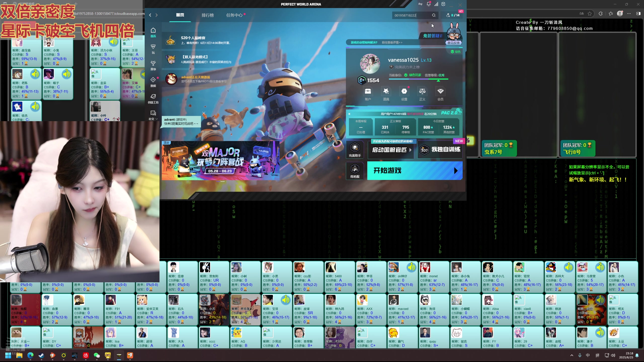Toggle the speaker icon on 老陈 card
The width and height of the screenshot is (644, 362).
[x=35, y=74]
